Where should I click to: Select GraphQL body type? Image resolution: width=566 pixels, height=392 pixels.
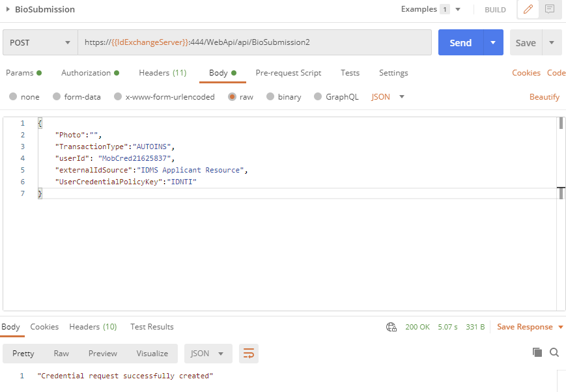[337, 97]
